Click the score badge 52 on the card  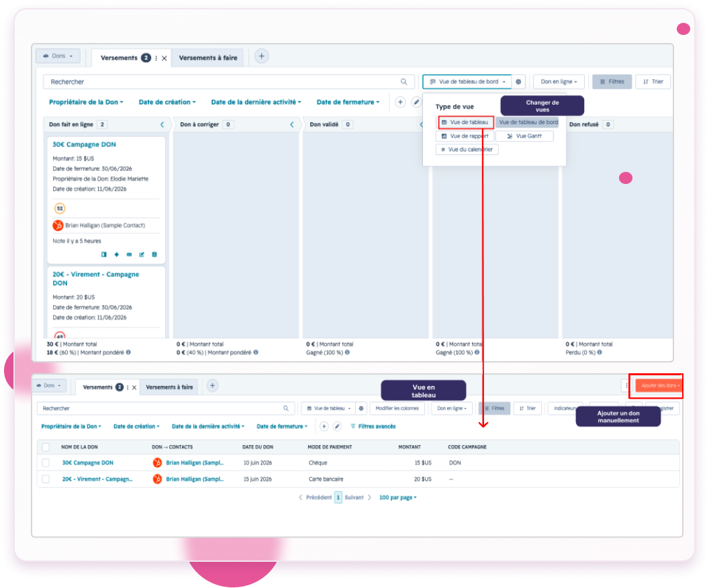point(60,208)
